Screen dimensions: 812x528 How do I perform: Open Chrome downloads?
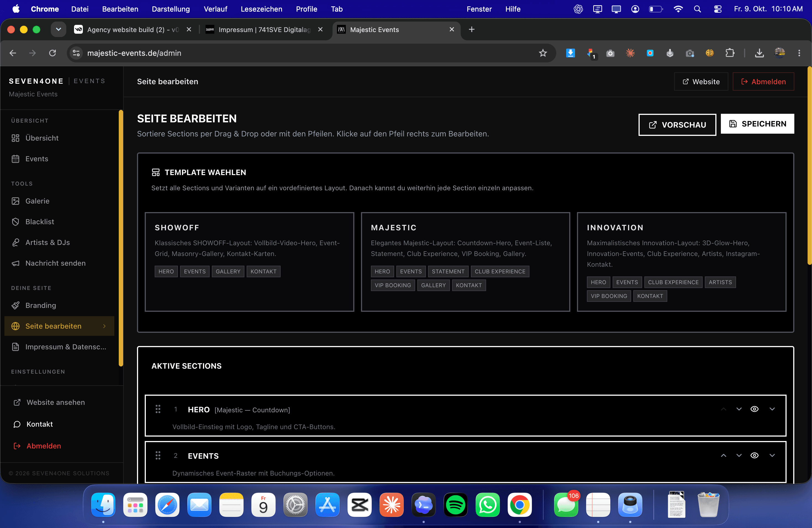point(759,53)
